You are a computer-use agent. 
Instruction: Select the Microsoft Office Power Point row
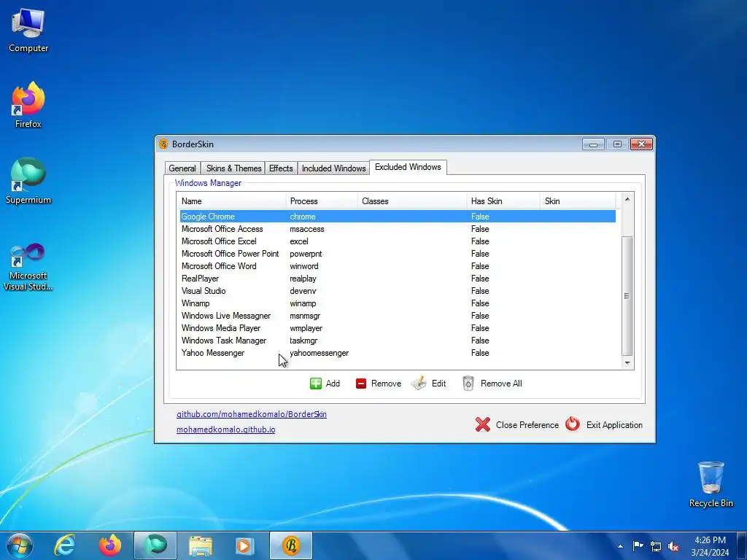[398, 253]
